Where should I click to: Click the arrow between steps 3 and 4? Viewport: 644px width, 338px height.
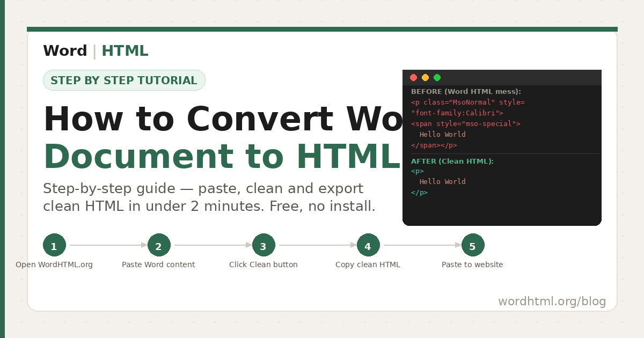(x=316, y=246)
